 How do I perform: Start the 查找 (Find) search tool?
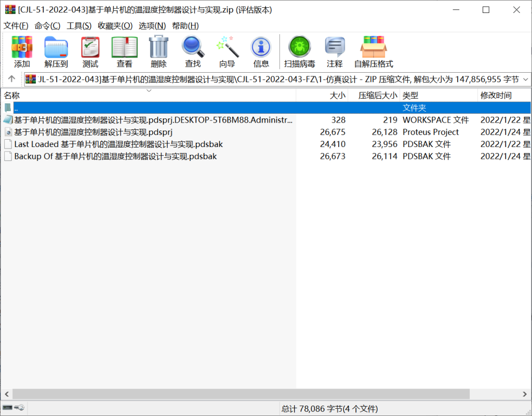tap(193, 50)
